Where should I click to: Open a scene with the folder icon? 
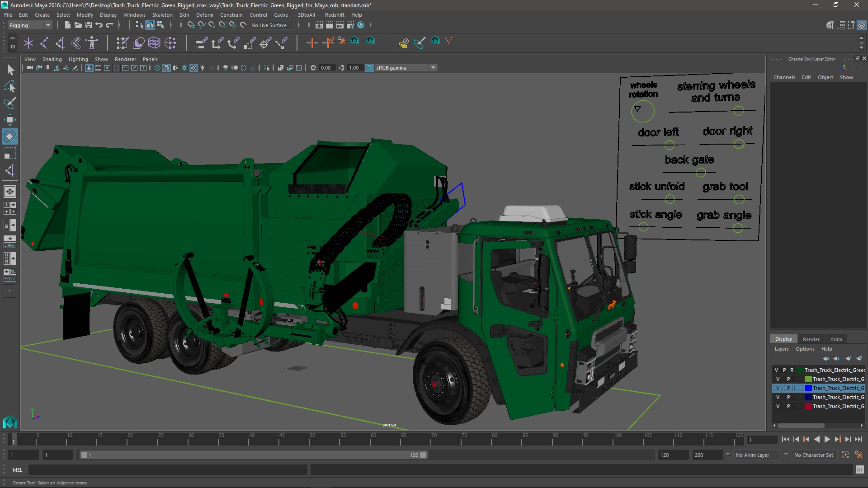[78, 25]
